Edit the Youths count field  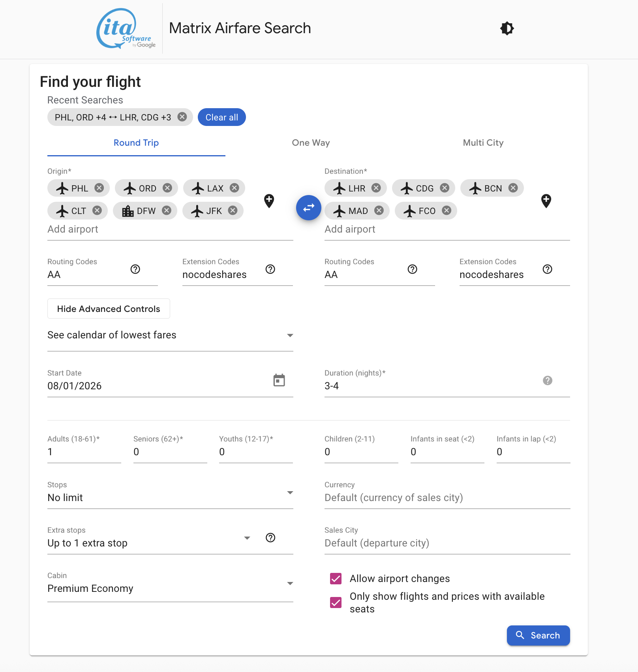tap(256, 452)
